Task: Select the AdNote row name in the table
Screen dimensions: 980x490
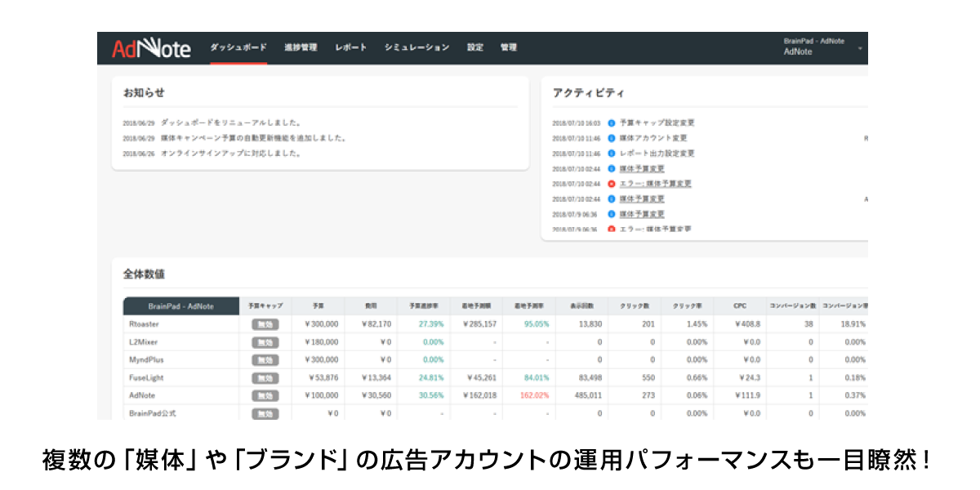Action: pos(142,395)
